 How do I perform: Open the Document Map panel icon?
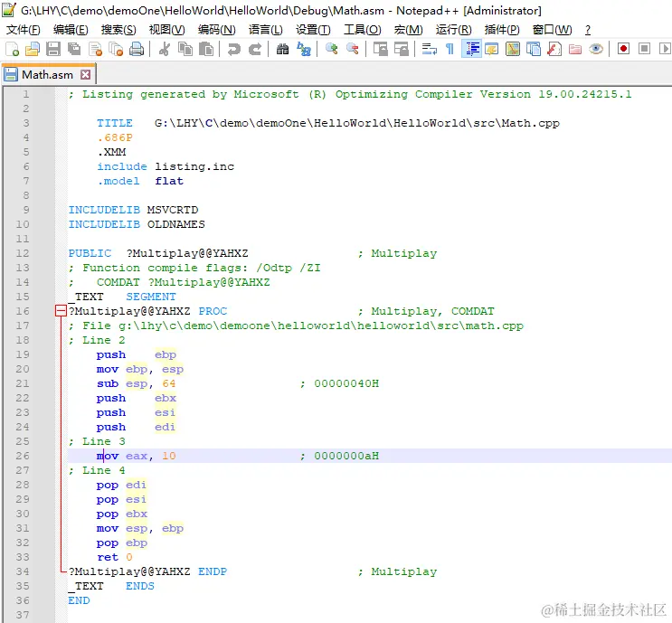click(x=513, y=49)
